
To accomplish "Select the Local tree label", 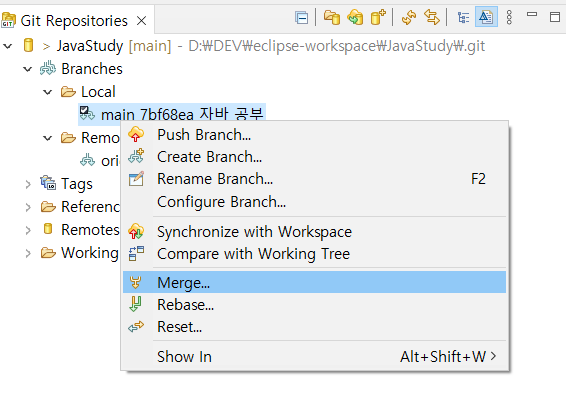I will tap(98, 92).
